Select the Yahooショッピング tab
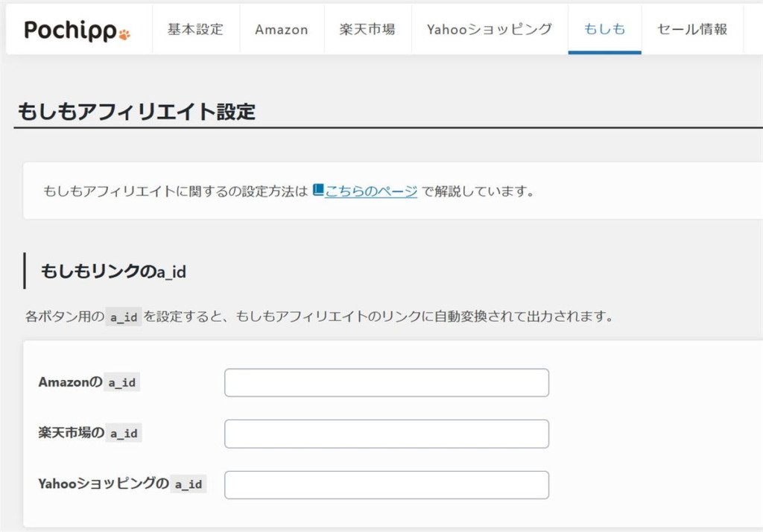The width and height of the screenshot is (763, 532). (490, 29)
